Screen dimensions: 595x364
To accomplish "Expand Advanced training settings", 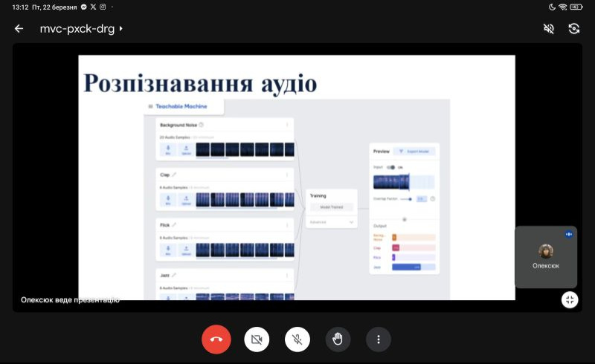I will click(x=331, y=222).
